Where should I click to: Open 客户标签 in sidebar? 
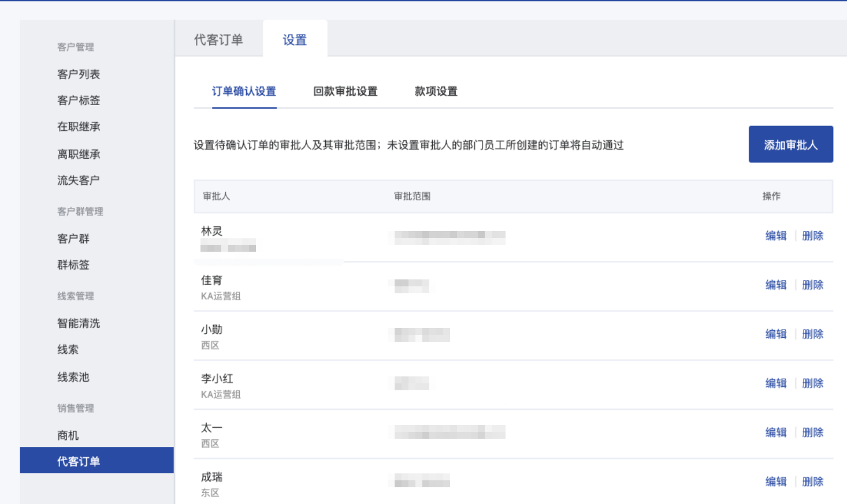click(x=79, y=100)
